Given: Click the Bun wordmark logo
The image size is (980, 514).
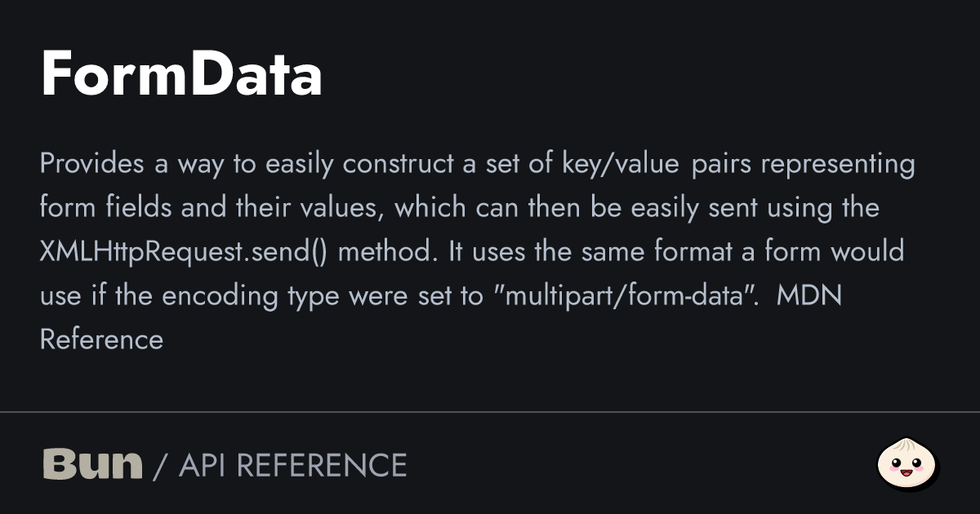Looking at the screenshot, I should click(92, 465).
